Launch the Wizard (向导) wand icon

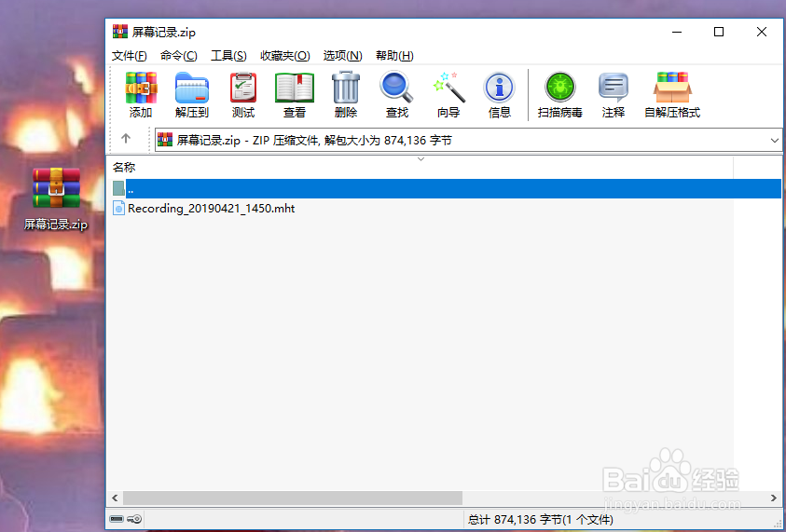pyautogui.click(x=448, y=95)
